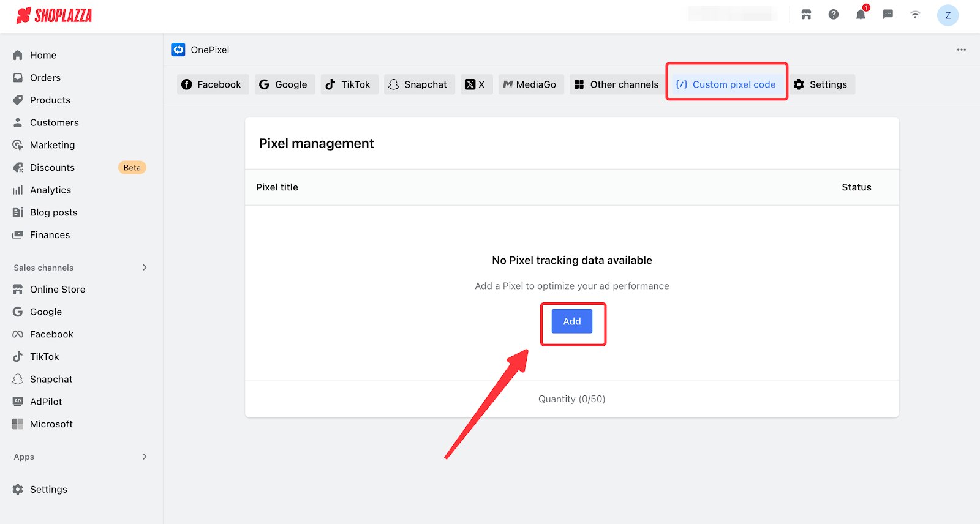Open the user avatar Z

tap(948, 15)
